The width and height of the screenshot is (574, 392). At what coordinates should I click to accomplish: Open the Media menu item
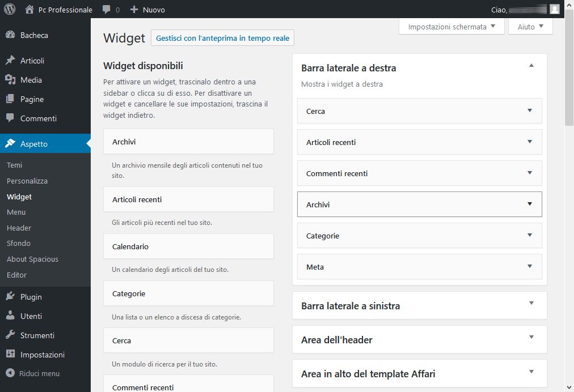pyautogui.click(x=31, y=80)
